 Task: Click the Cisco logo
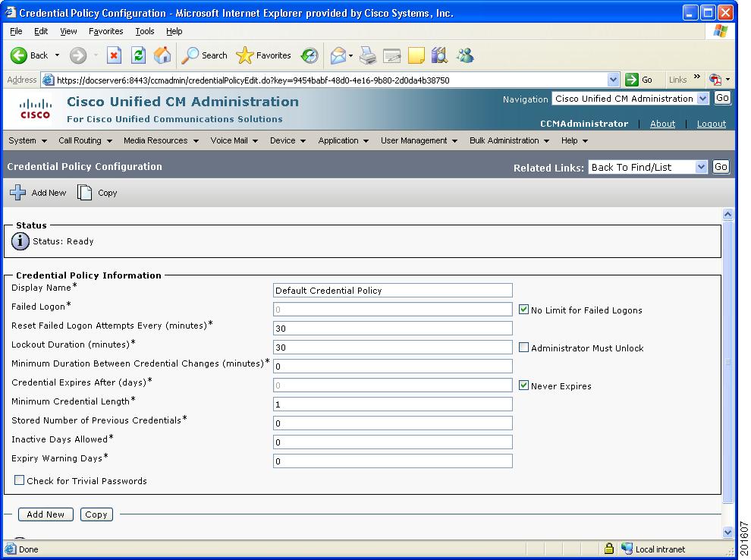coord(35,109)
